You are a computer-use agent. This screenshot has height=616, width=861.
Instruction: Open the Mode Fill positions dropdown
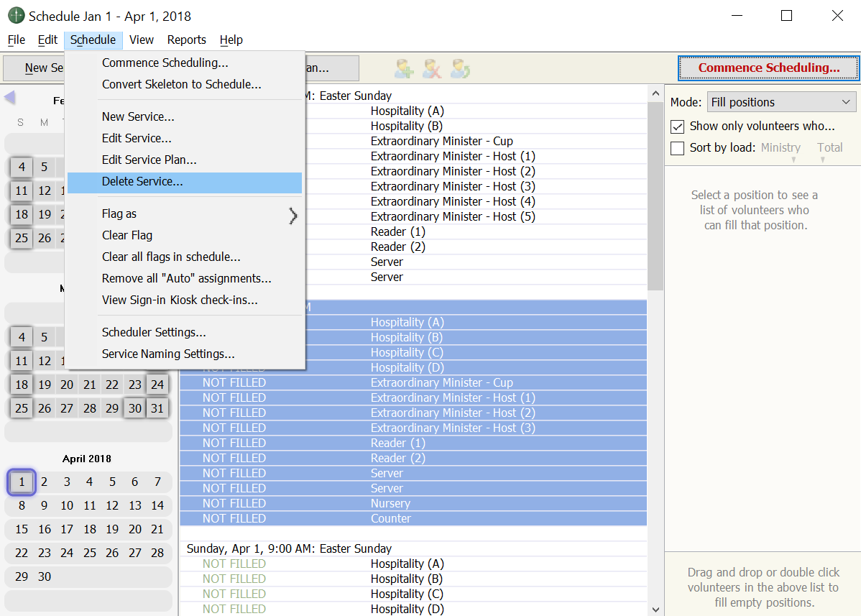pos(781,102)
